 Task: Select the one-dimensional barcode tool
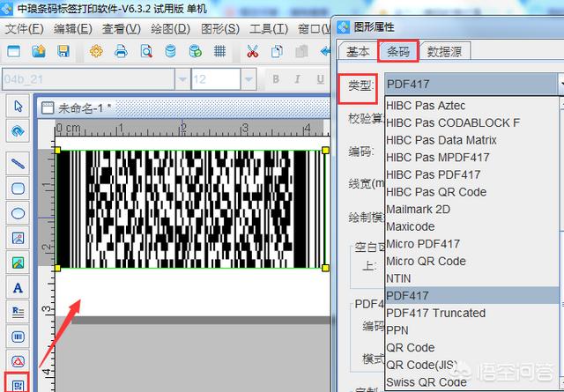point(18,337)
